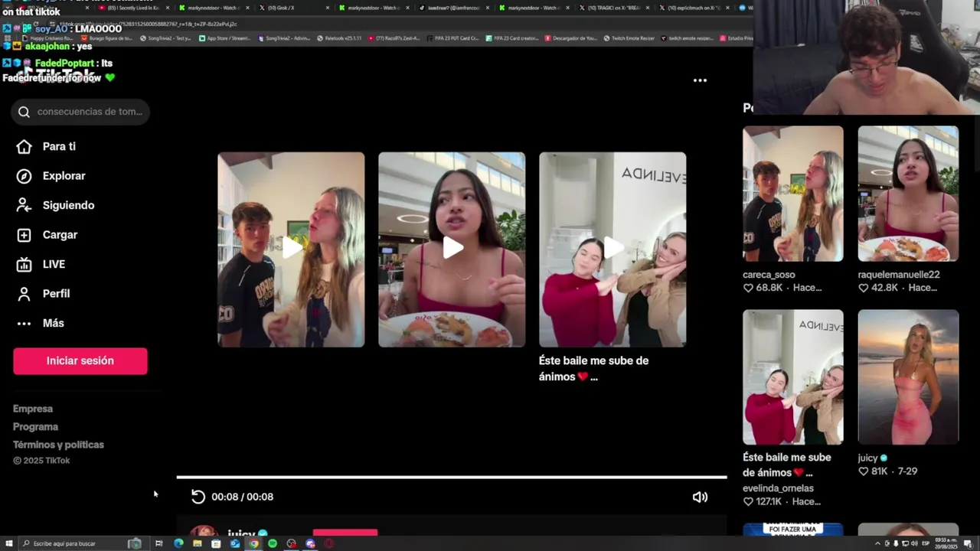Image resolution: width=980 pixels, height=551 pixels.
Task: Open raquelemanuelle22 video thumbnail in sidebar
Action: pyautogui.click(x=908, y=194)
